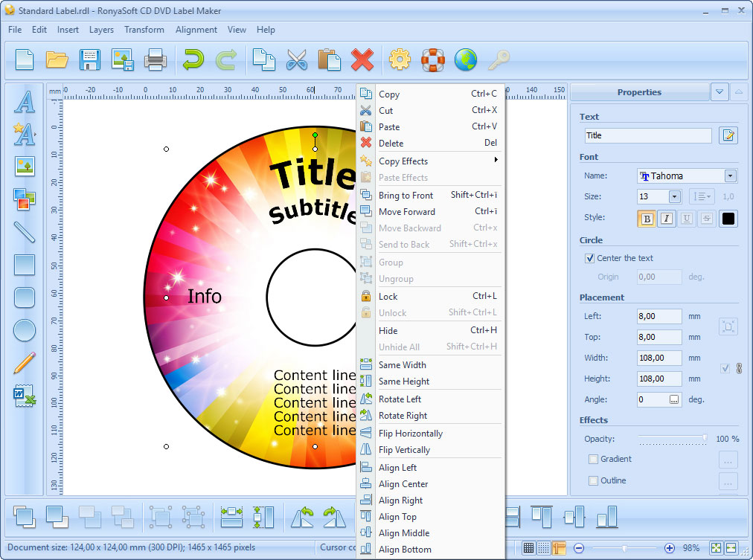The height and width of the screenshot is (560, 753).
Task: Select the Line tool in left sidebar
Action: coord(25,232)
